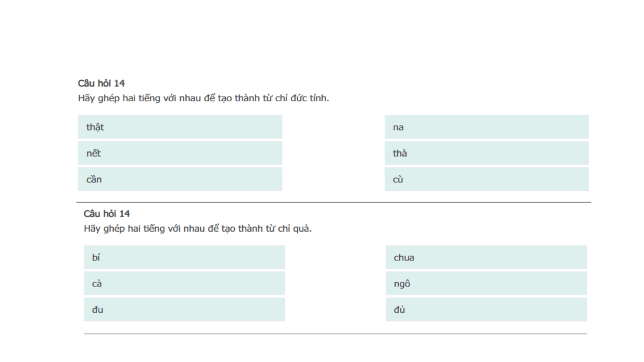Viewport: 644px width, 362px height.
Task: Click the 'Câu hỏi 14' heading above 'bí'
Action: (107, 214)
